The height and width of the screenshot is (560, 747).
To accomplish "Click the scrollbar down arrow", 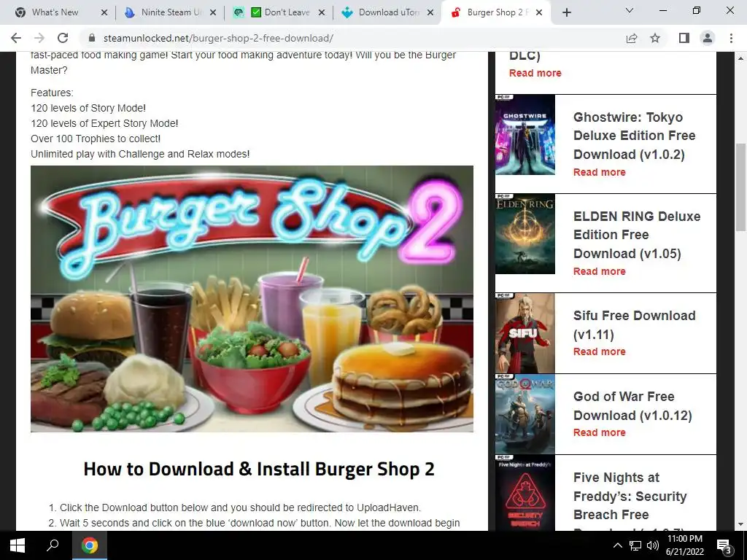I will click(740, 524).
